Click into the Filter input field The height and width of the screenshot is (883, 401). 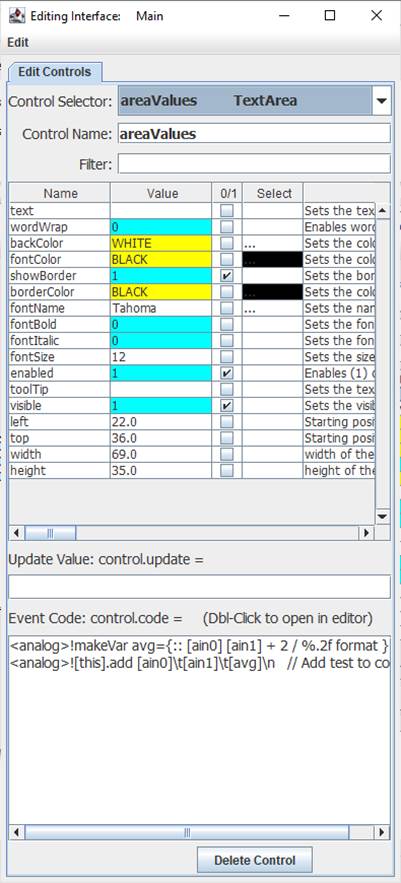[254, 164]
